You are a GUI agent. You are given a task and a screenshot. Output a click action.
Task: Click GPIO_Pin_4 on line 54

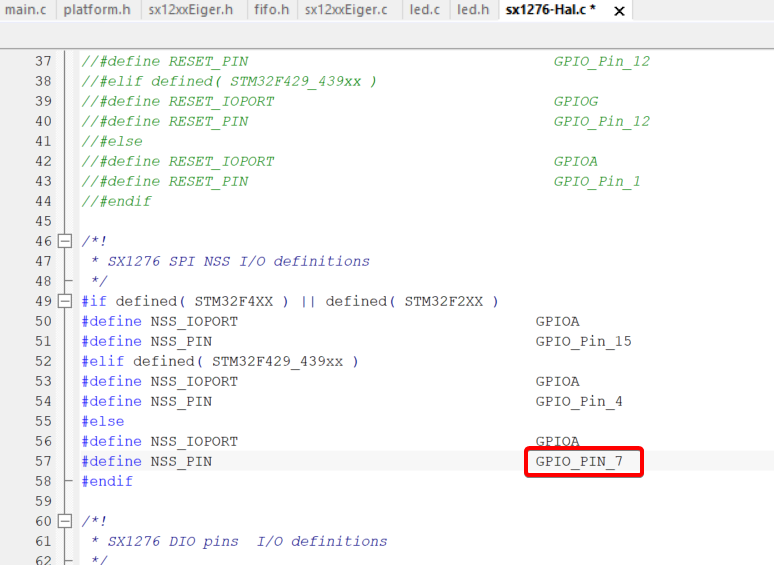(x=578, y=401)
